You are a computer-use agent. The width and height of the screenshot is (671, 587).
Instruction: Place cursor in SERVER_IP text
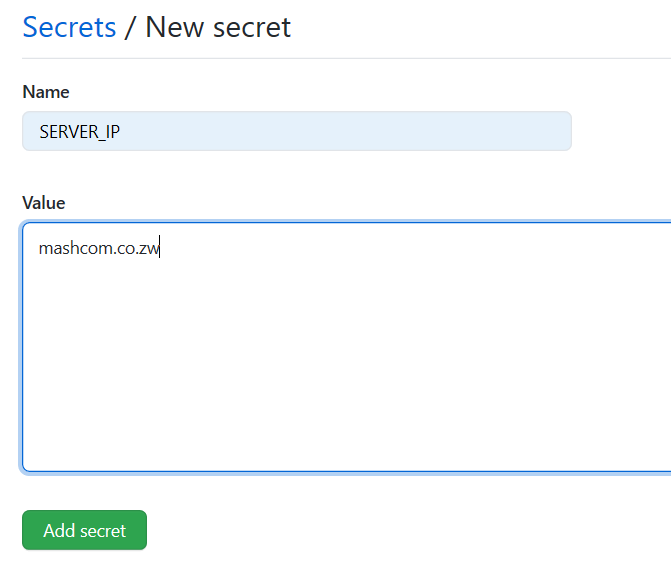point(80,131)
